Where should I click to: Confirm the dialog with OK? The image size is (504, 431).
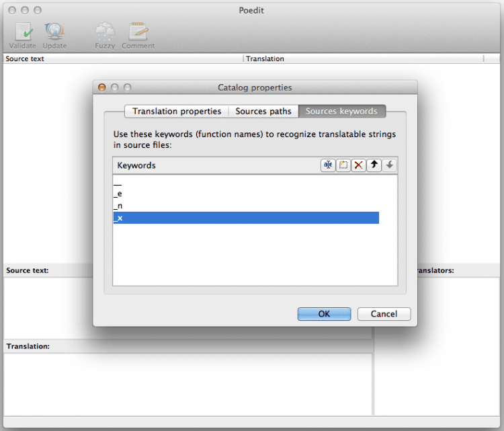(324, 314)
